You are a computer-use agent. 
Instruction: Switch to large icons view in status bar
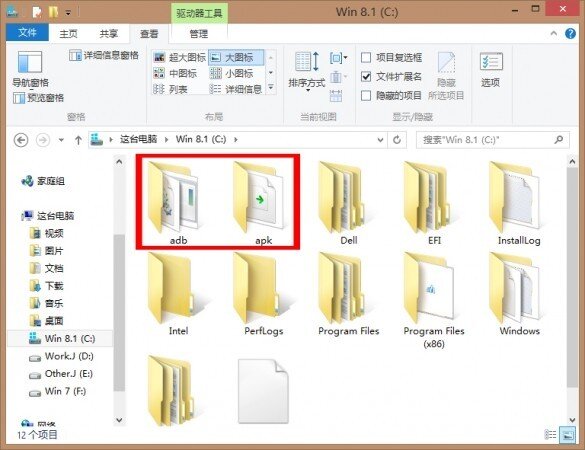tap(568, 435)
